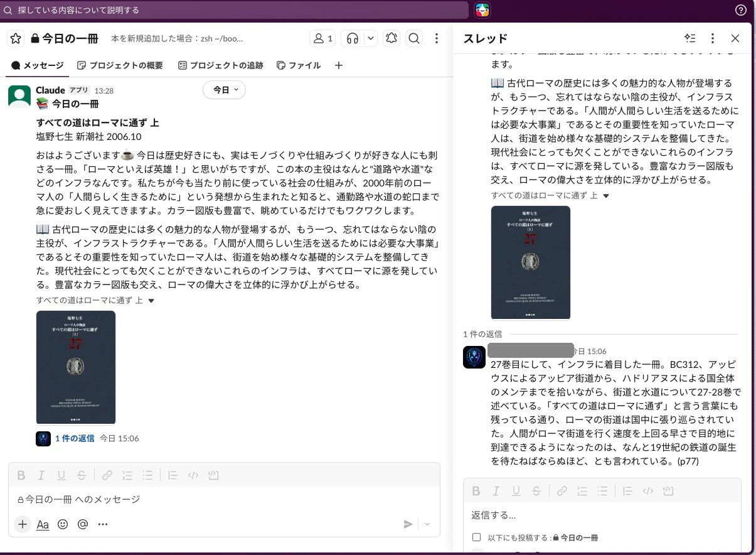Open the 今日 date jump dropdown
The image size is (756, 555).
[x=225, y=90]
